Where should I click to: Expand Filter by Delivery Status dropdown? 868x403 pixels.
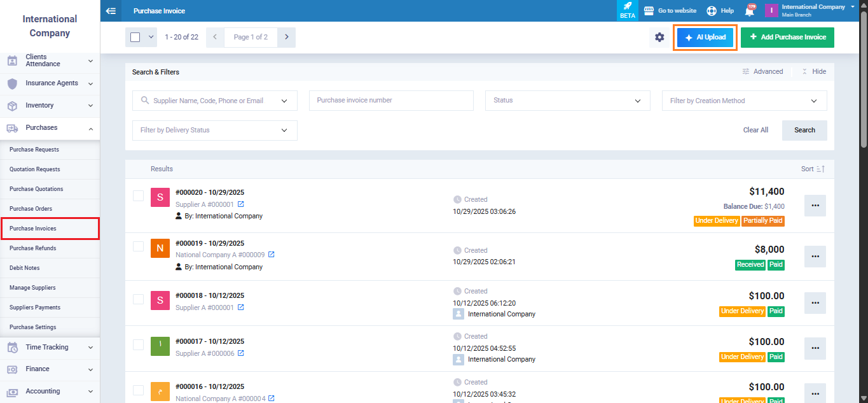click(214, 131)
